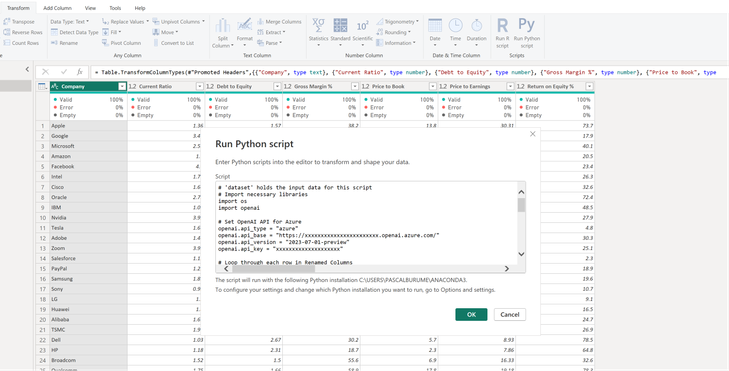
Task: Open the Trigonometry dropdown
Action: point(398,21)
